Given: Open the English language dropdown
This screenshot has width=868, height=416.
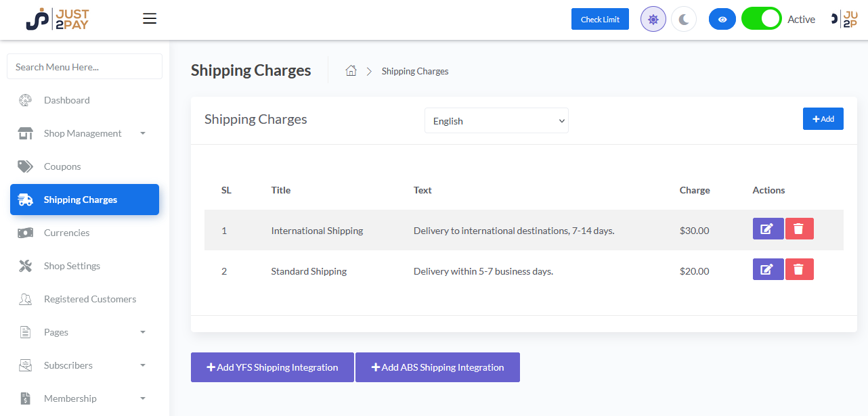Looking at the screenshot, I should point(496,121).
